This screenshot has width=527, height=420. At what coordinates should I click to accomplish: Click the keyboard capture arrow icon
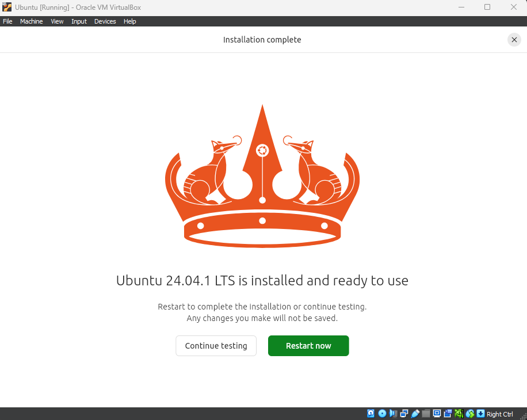pos(480,414)
